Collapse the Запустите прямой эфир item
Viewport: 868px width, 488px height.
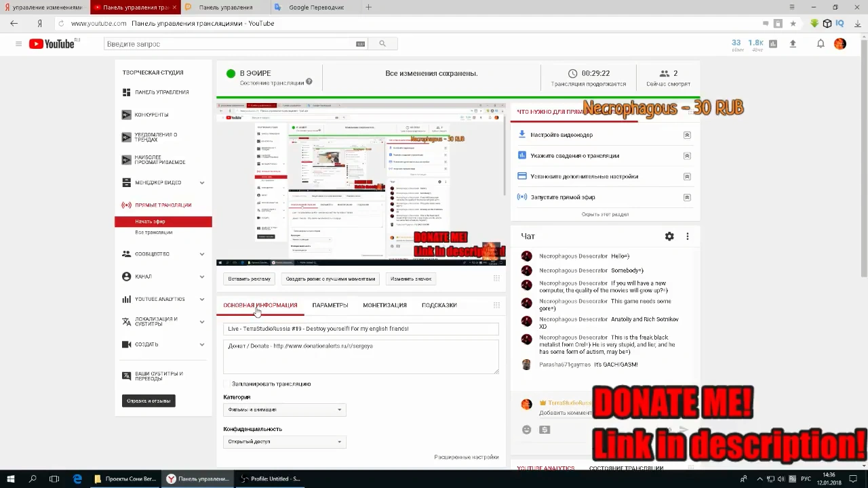[x=687, y=197]
